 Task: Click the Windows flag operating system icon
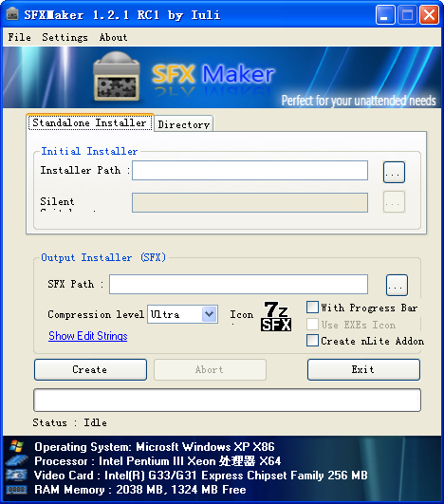(x=16, y=446)
